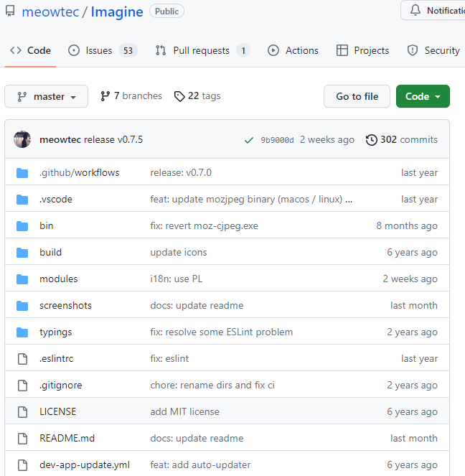Screen dimensions: 465x476
Task: Click the '2 weeks ago' commit timestamp in header
Action: pos(327,140)
